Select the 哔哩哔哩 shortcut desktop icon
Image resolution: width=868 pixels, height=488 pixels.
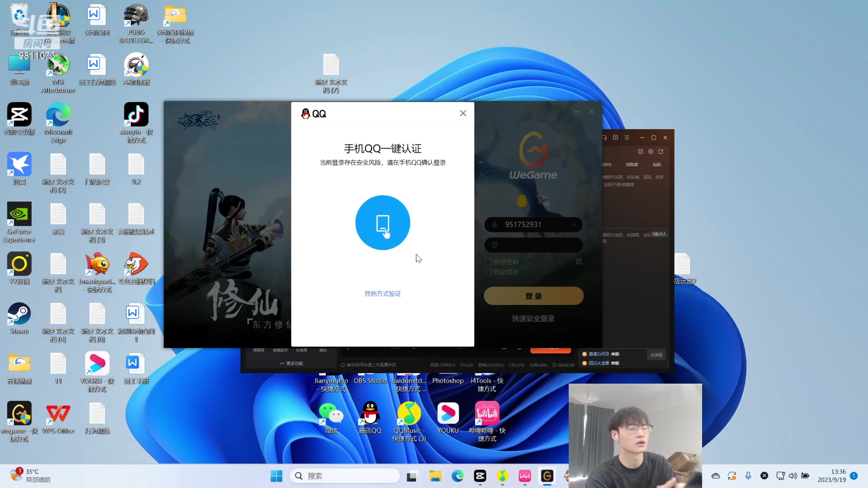click(x=487, y=422)
